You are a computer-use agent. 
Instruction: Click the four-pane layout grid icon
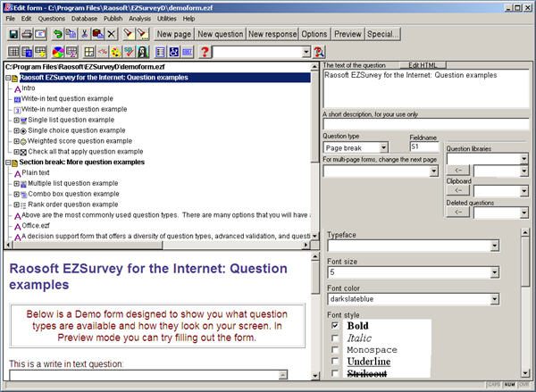tap(89, 52)
